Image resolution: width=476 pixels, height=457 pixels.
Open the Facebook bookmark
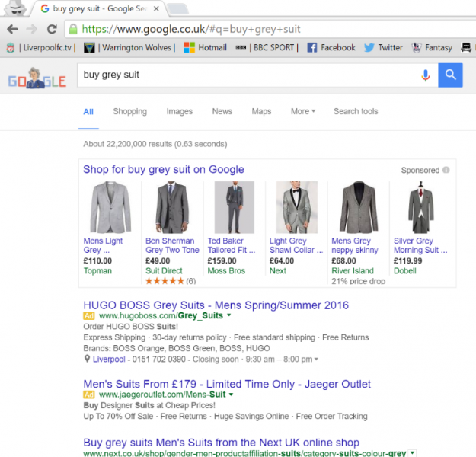click(331, 48)
